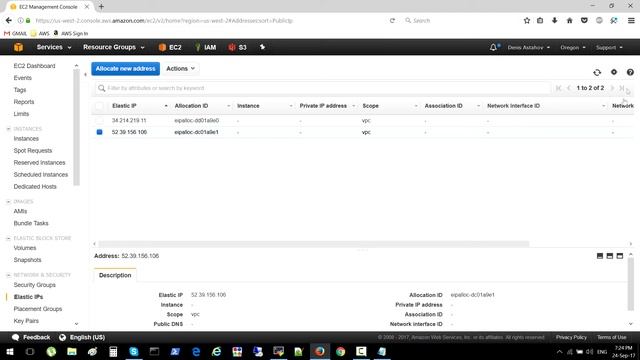Open the account name dropdown
This screenshot has width=640, height=360.
click(529, 48)
